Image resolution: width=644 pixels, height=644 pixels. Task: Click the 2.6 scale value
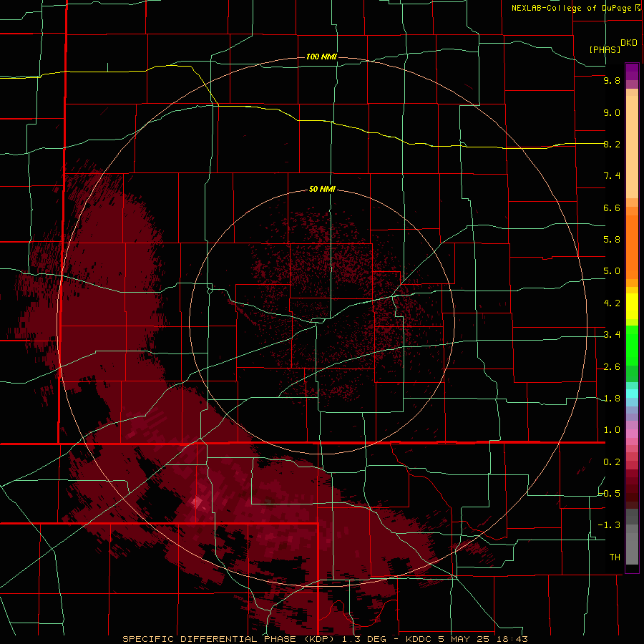(x=612, y=367)
